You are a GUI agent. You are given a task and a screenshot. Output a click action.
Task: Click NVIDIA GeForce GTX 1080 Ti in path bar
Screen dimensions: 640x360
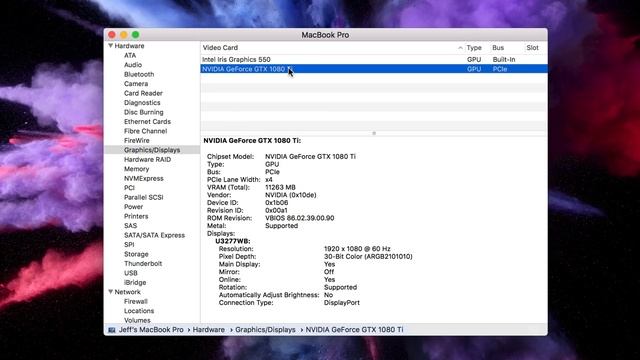(354, 330)
